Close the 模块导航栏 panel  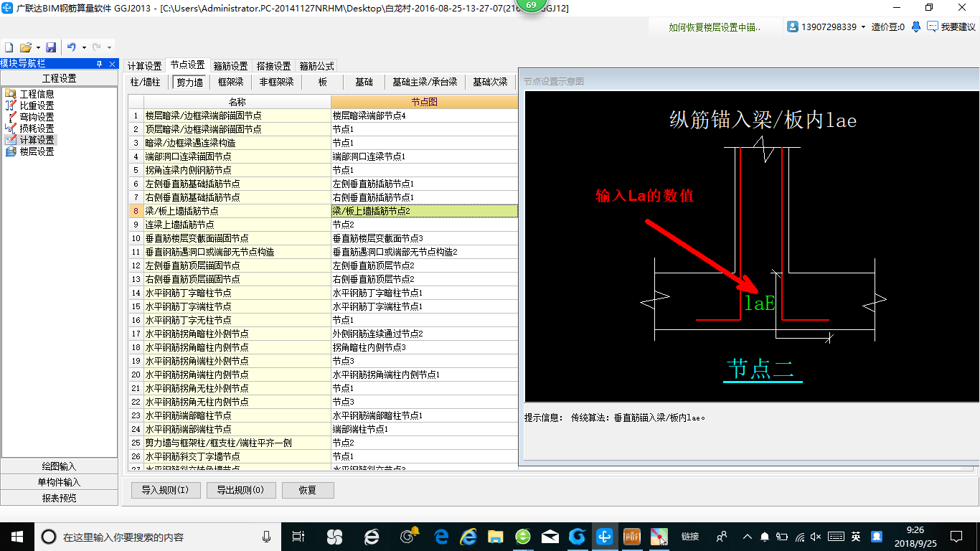(x=112, y=64)
